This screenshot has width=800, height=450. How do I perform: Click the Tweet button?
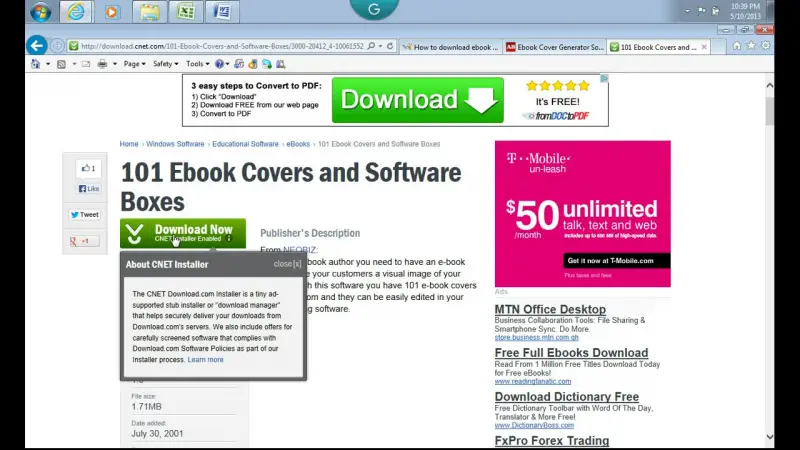pos(85,215)
